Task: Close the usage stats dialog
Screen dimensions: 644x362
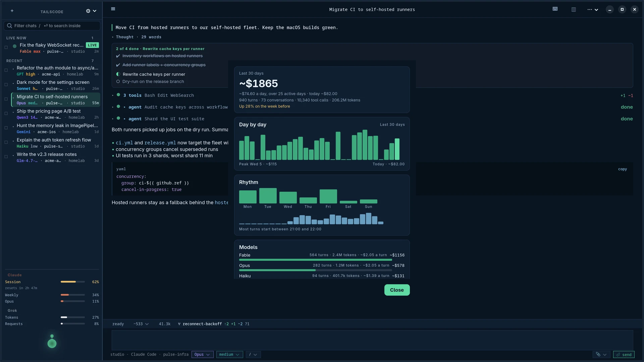Action: click(397, 290)
